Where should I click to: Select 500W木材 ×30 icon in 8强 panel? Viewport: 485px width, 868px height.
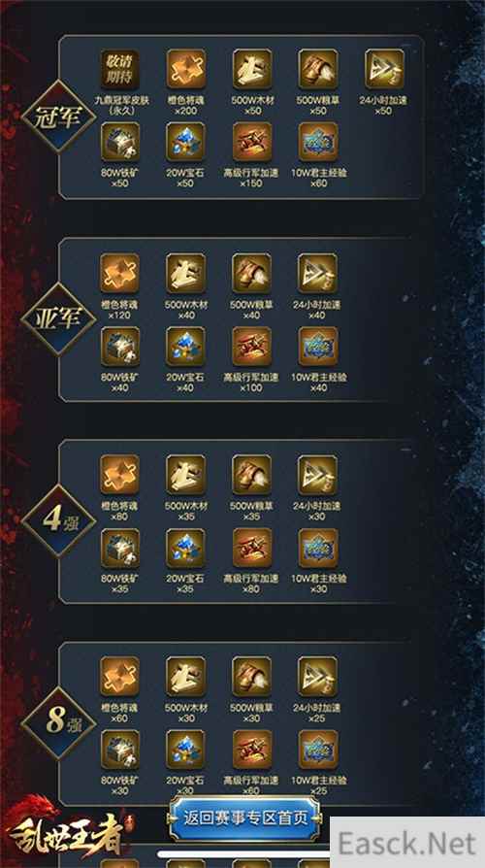(186, 677)
